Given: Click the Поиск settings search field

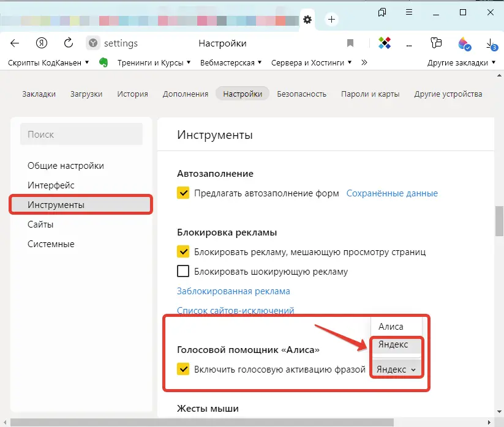Looking at the screenshot, I should 81,135.
